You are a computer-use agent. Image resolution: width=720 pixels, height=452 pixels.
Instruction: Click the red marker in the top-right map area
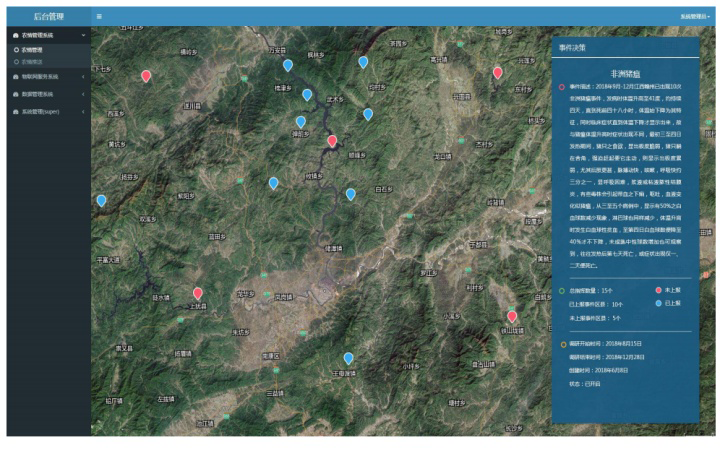497,72
